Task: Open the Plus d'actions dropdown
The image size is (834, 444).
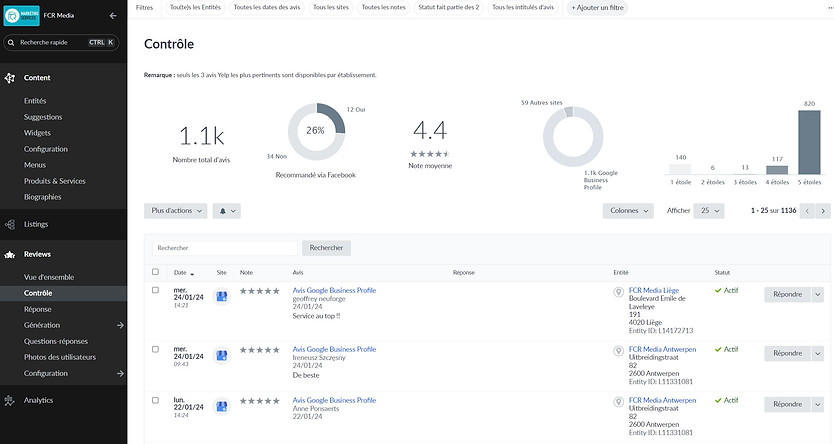Action: 176,211
